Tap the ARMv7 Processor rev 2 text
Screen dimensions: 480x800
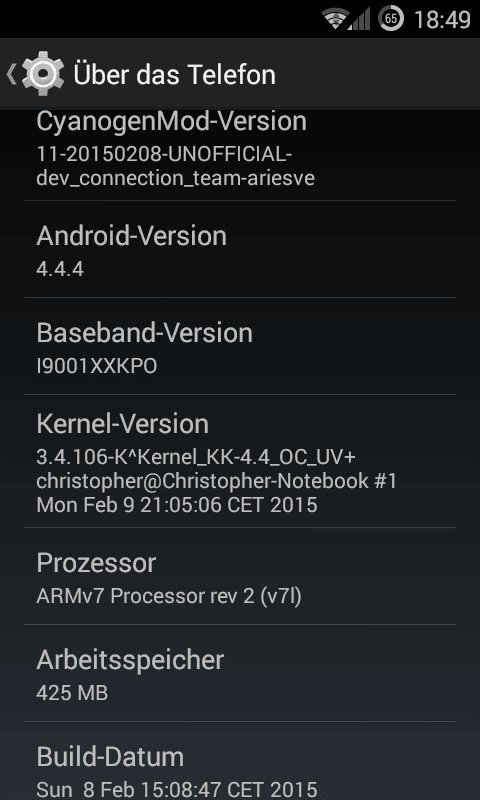169,596
